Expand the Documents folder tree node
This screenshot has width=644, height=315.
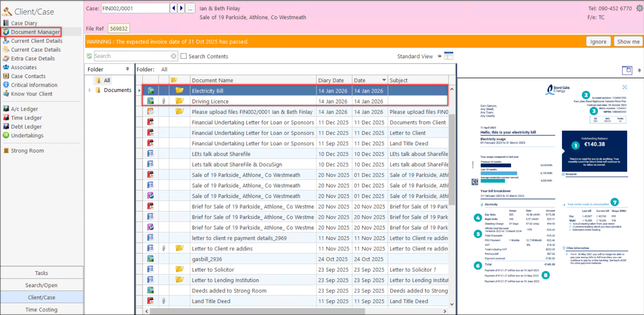click(x=90, y=90)
